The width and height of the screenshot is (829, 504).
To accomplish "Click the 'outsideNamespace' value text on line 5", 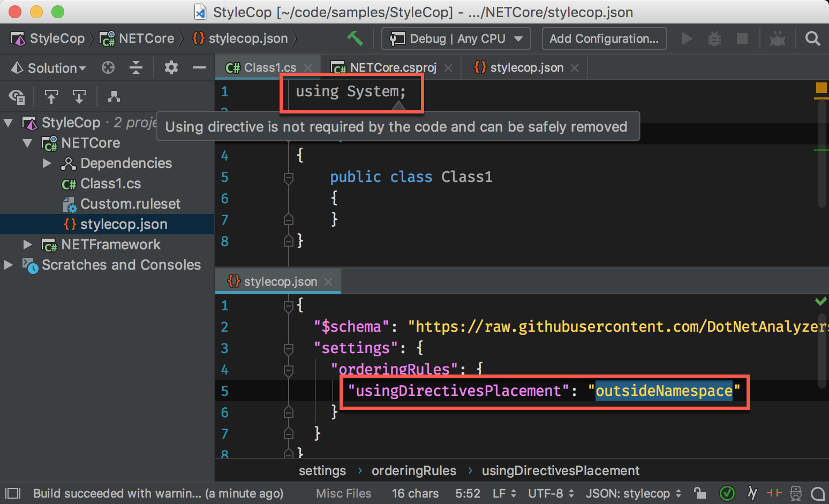I will point(664,391).
